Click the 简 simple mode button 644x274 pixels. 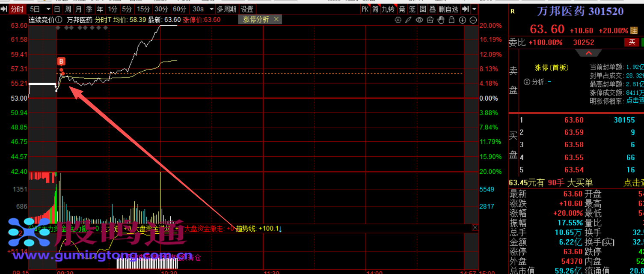point(375,9)
